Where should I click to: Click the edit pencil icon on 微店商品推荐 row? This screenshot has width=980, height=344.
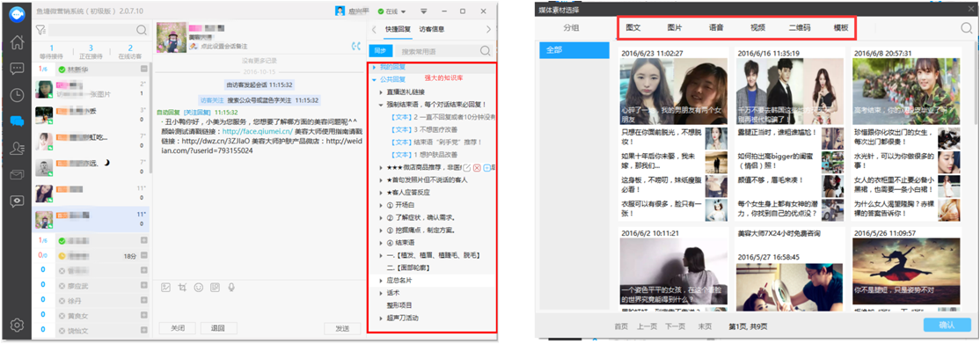466,168
